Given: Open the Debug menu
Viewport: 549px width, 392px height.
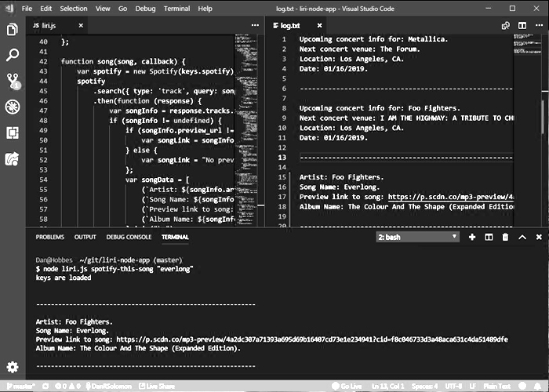Looking at the screenshot, I should point(145,9).
